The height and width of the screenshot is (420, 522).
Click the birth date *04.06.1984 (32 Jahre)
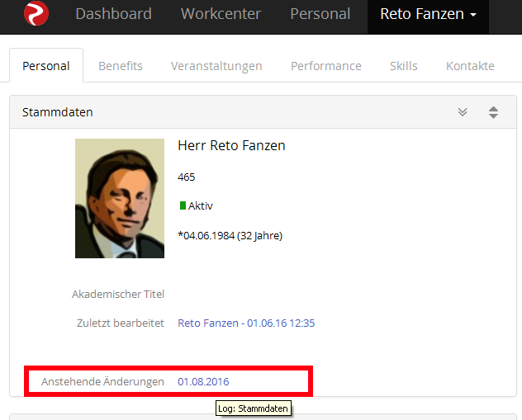coord(230,235)
